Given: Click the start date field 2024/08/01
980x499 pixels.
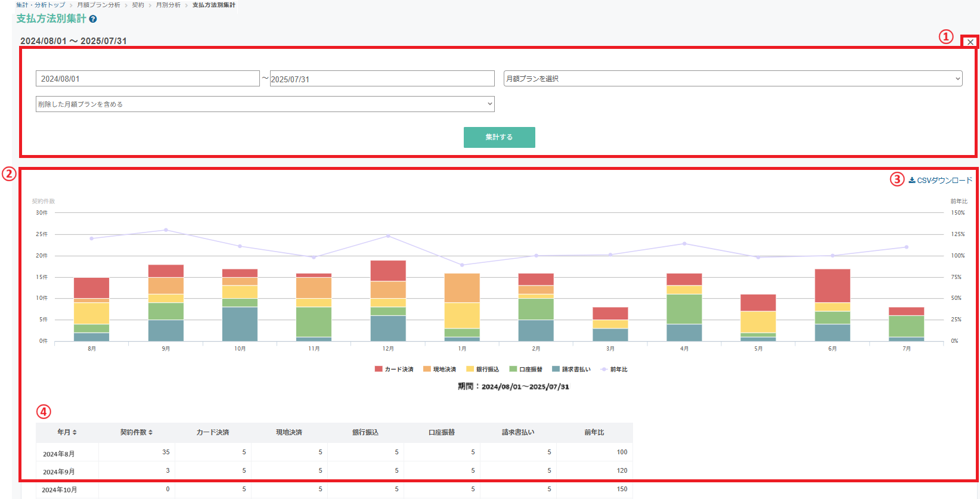Looking at the screenshot, I should 147,79.
